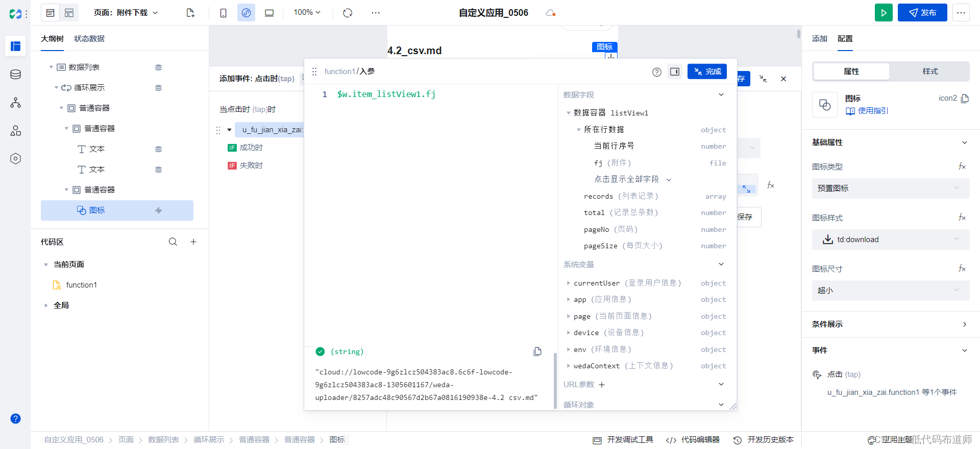The image size is (980, 449).
Task: Add a URL参数 with plus icon
Action: point(602,385)
